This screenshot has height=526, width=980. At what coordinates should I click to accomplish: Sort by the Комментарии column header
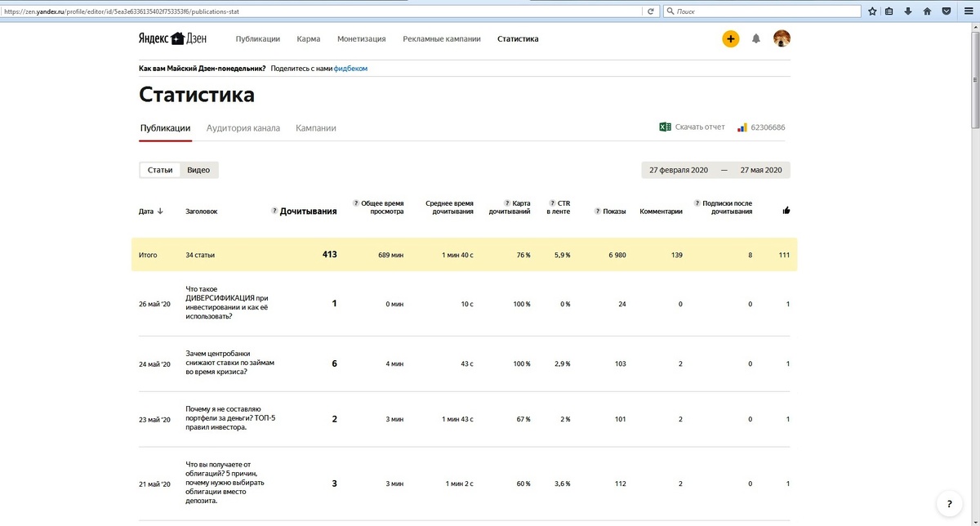tap(661, 211)
